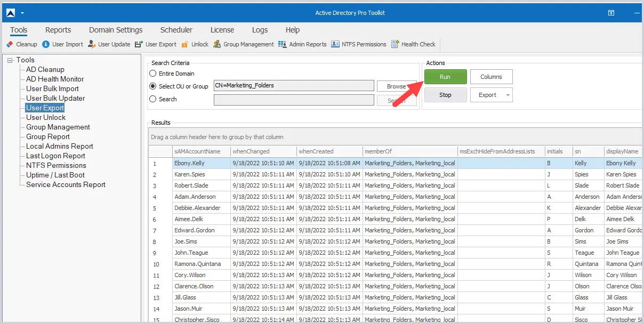Click the msExchHideFromAddressLists column header

tap(501, 151)
